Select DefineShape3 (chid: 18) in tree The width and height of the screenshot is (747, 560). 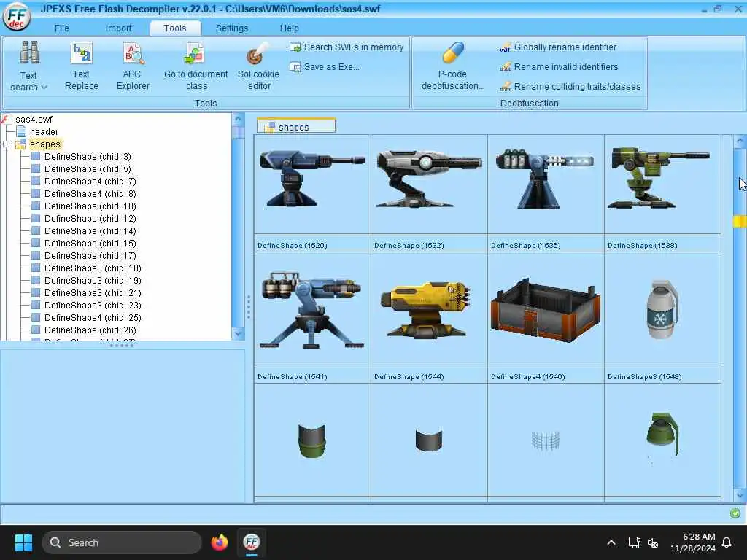(x=93, y=268)
